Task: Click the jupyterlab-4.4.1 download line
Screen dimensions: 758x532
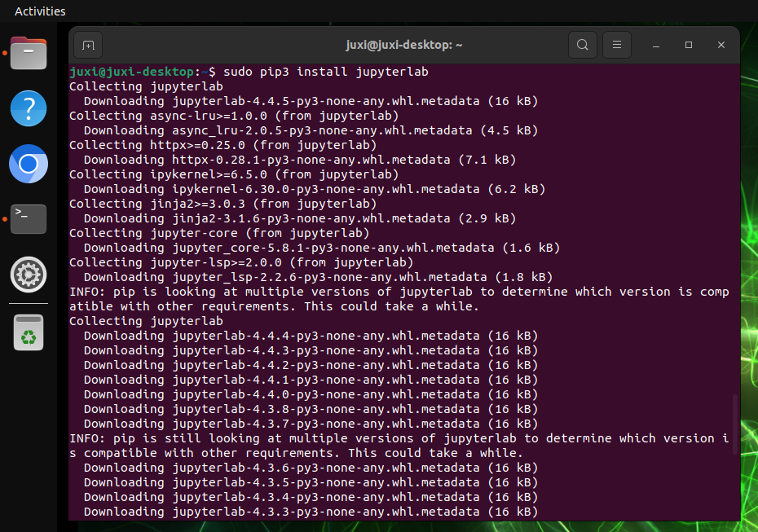Action: pyautogui.click(x=311, y=380)
